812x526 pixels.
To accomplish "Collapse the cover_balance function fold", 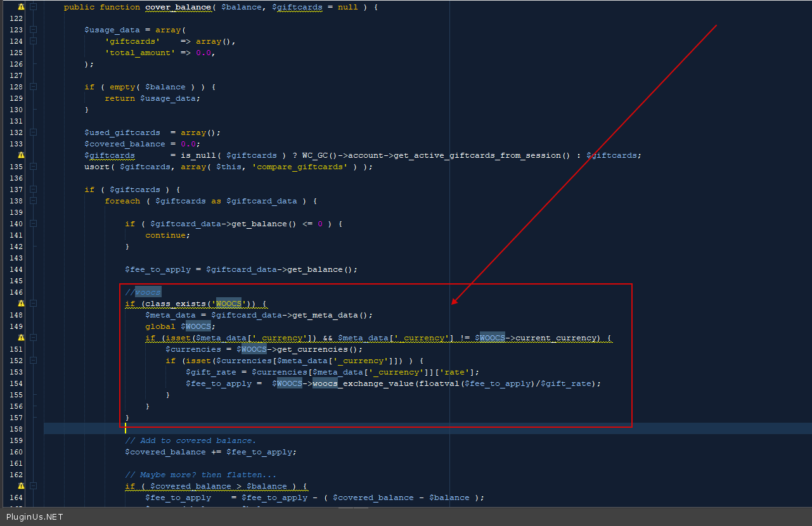I will [x=34, y=7].
